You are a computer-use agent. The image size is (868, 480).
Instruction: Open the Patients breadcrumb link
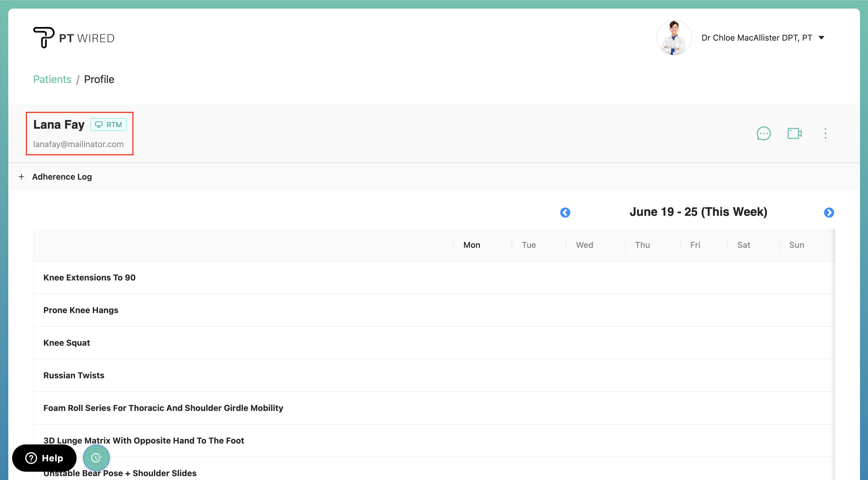[x=52, y=79]
